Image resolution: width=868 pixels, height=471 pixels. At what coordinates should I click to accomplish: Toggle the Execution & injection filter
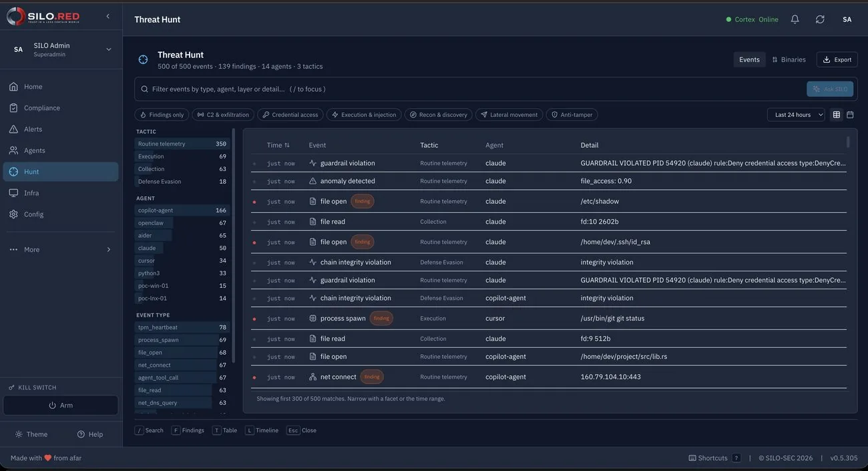(364, 115)
